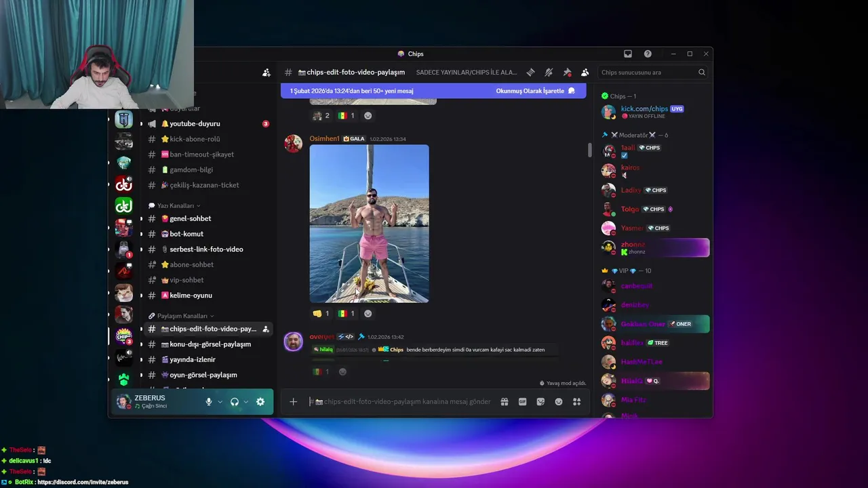Viewport: 868px width, 488px height.
Task: Open the GIF picker
Action: click(522, 402)
